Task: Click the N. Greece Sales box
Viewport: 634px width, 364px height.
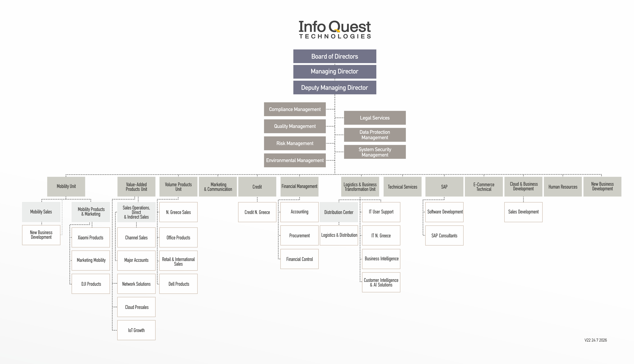Action: (178, 212)
